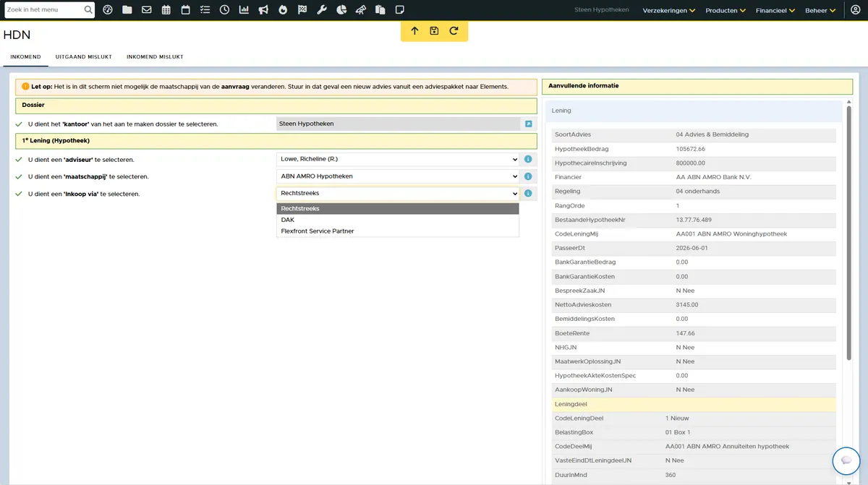Open the folder icon in the top bar
This screenshot has width=868, height=485.
click(127, 10)
